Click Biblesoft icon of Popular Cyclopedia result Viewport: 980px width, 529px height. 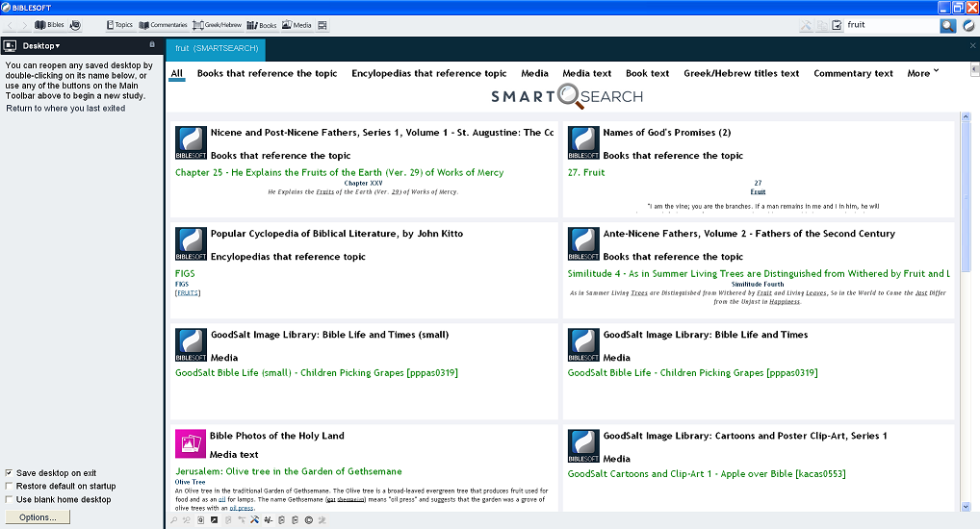tap(191, 244)
